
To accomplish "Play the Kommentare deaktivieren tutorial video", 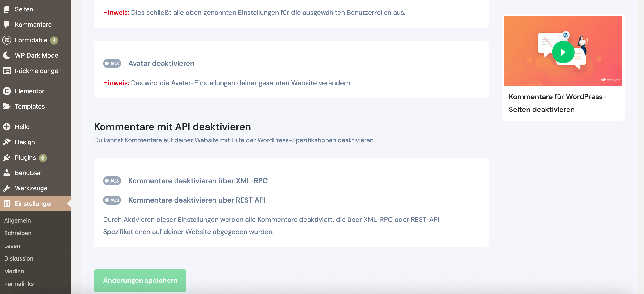I will (x=563, y=52).
